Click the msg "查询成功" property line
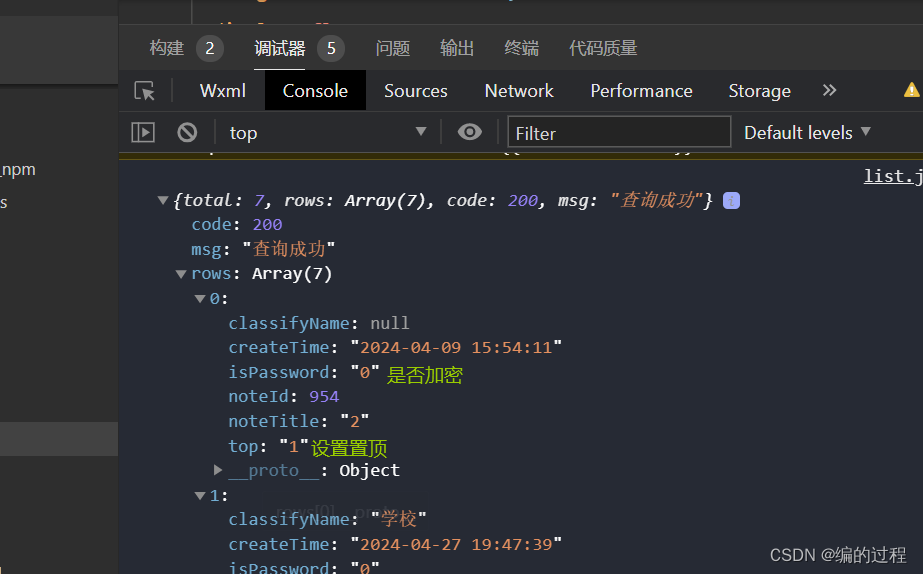 pyautogui.click(x=263, y=249)
